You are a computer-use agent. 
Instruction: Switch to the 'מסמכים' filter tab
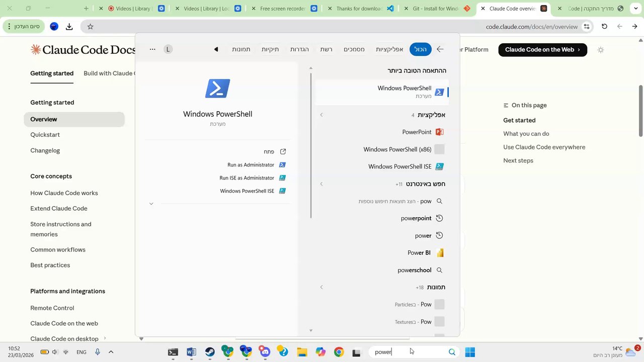[354, 49]
